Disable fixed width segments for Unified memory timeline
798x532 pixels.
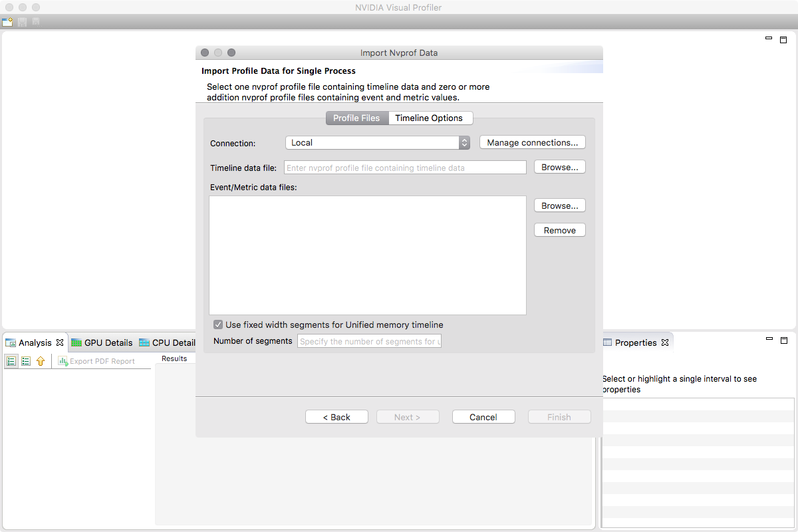(218, 324)
